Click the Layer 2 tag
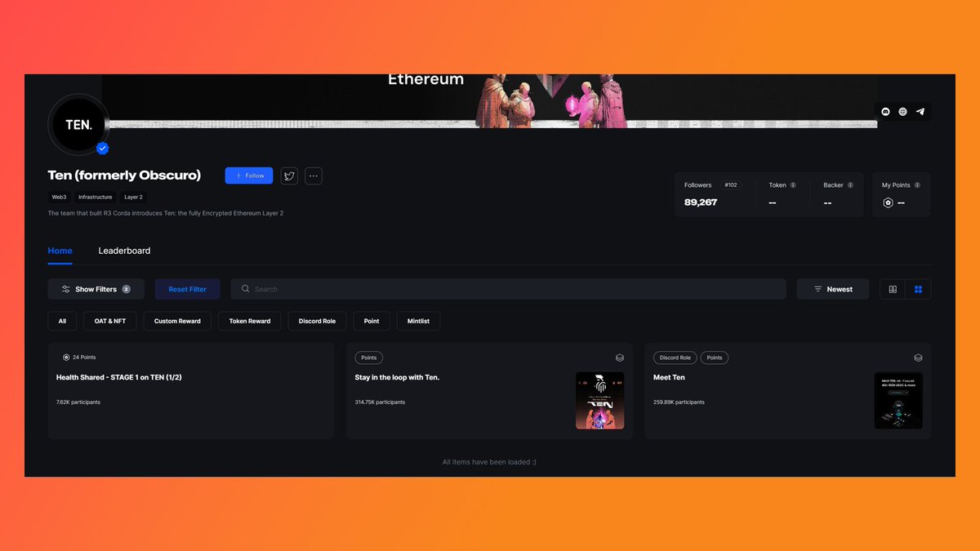The height and width of the screenshot is (551, 980). point(133,197)
